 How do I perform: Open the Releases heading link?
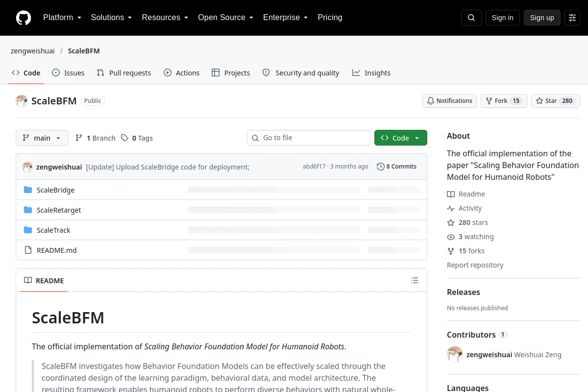pyautogui.click(x=464, y=292)
